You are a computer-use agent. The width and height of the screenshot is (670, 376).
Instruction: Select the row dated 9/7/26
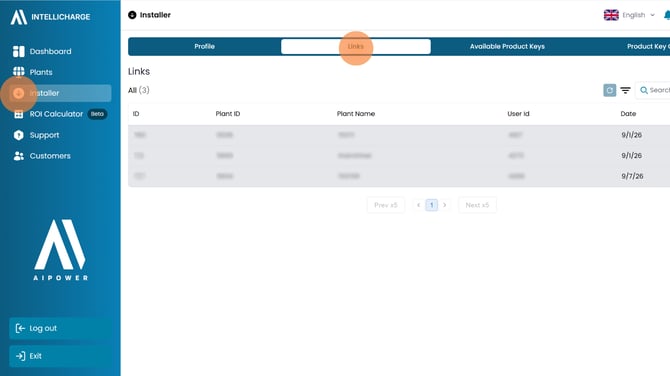399,176
